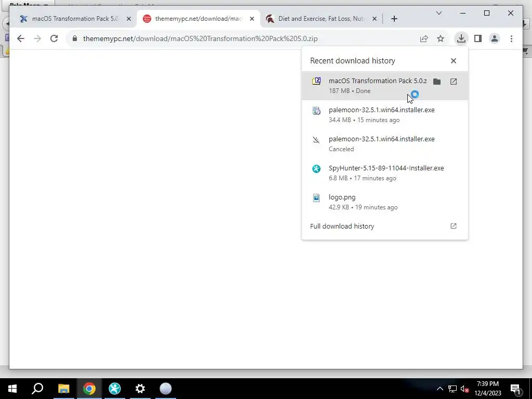Click the SpyHunter file icon in downloads
The image size is (532, 399).
tap(316, 169)
